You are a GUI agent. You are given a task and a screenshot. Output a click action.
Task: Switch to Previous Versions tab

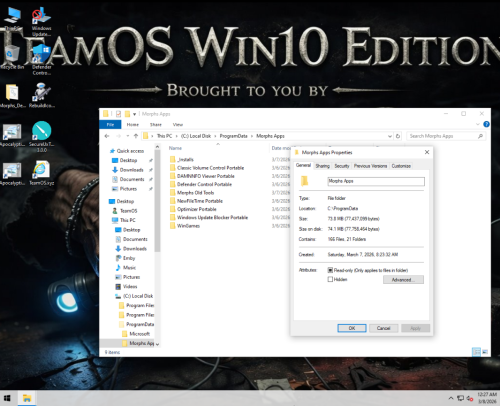coord(370,166)
